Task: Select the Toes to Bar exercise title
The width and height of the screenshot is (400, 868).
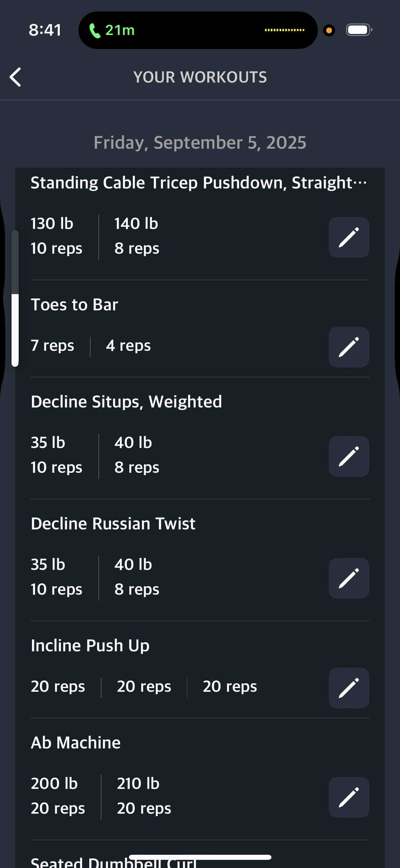Action: click(x=74, y=305)
